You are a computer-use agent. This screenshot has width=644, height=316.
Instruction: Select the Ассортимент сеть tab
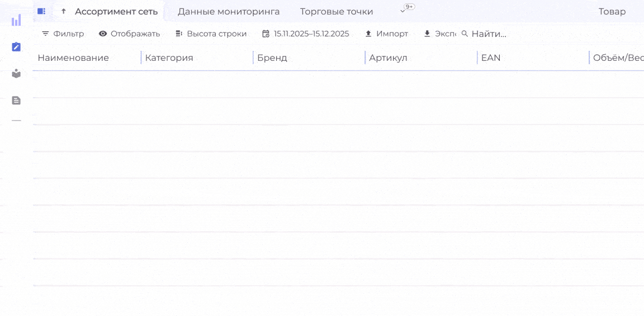(x=116, y=11)
